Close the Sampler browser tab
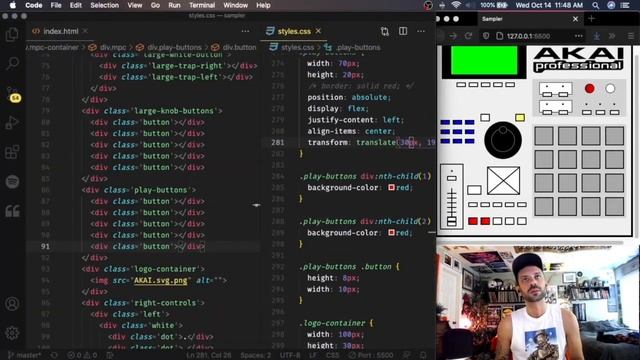640x360 pixels. (576, 19)
